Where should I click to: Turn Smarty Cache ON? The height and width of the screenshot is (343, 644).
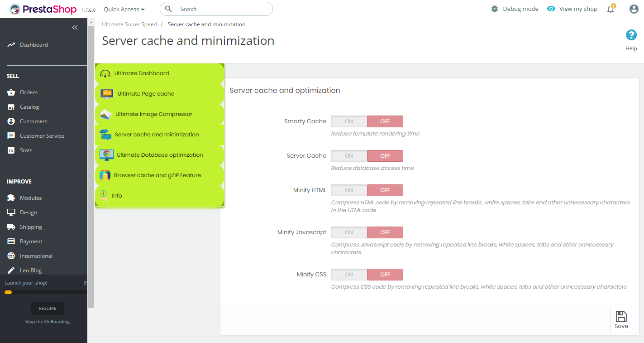pyautogui.click(x=349, y=121)
